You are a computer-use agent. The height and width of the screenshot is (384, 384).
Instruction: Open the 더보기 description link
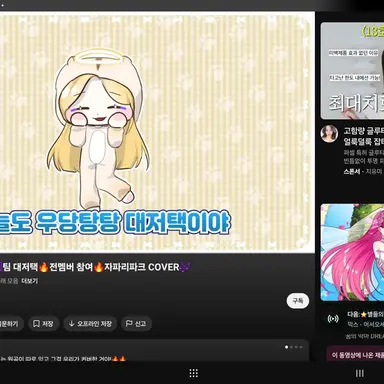point(29,281)
